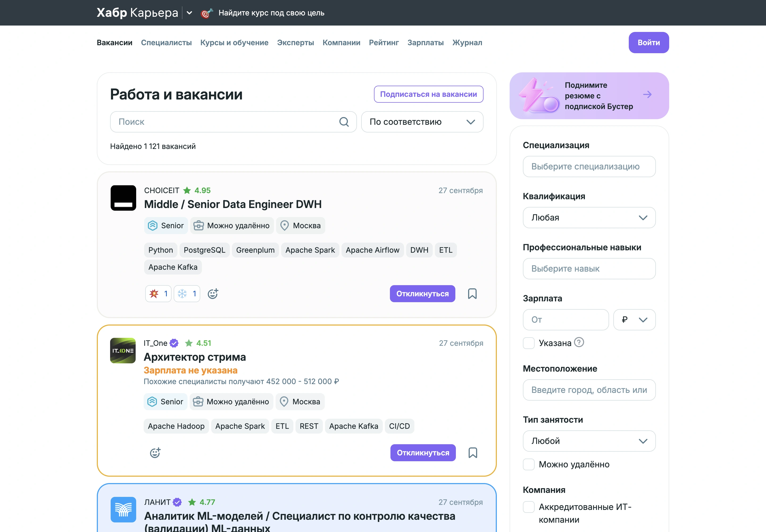Check the Можно удалённо filter checkbox
Screen dimensions: 766x532
click(529, 464)
